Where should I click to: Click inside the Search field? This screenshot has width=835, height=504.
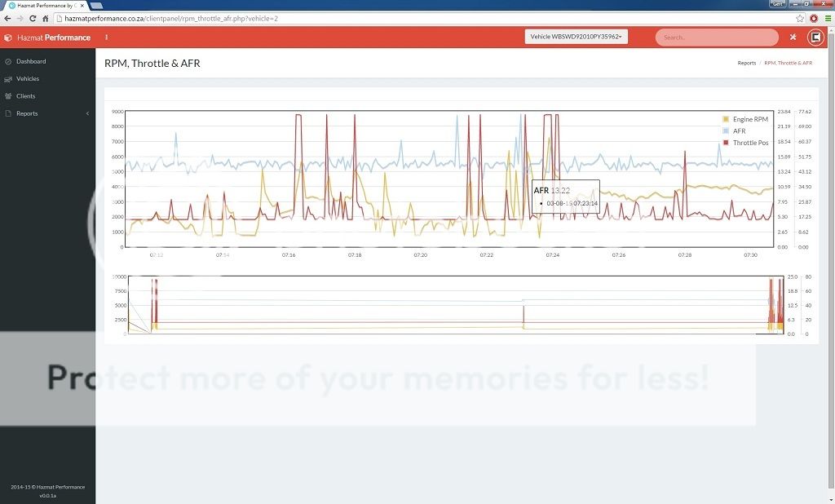(716, 38)
